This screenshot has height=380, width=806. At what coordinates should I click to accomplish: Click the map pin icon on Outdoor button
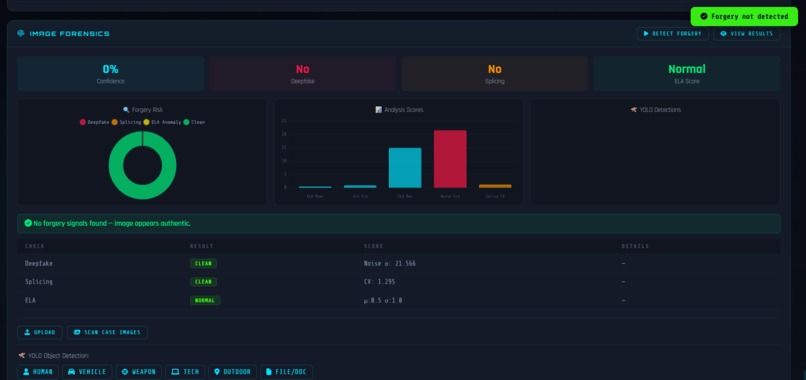point(217,372)
